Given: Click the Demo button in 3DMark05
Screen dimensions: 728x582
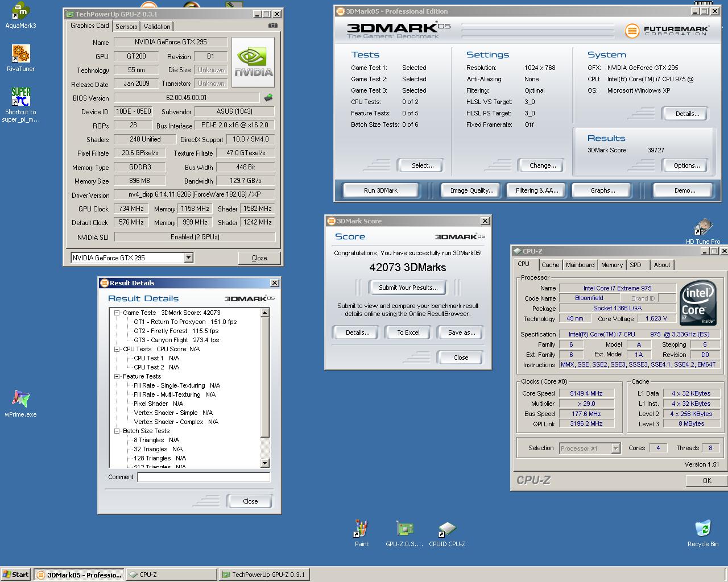Looking at the screenshot, I should pyautogui.click(x=685, y=190).
